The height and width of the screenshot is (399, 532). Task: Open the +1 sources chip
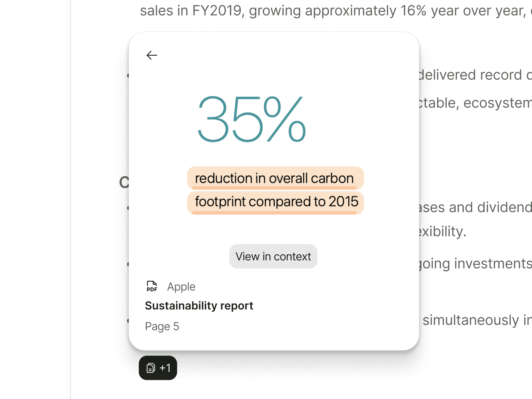click(158, 368)
